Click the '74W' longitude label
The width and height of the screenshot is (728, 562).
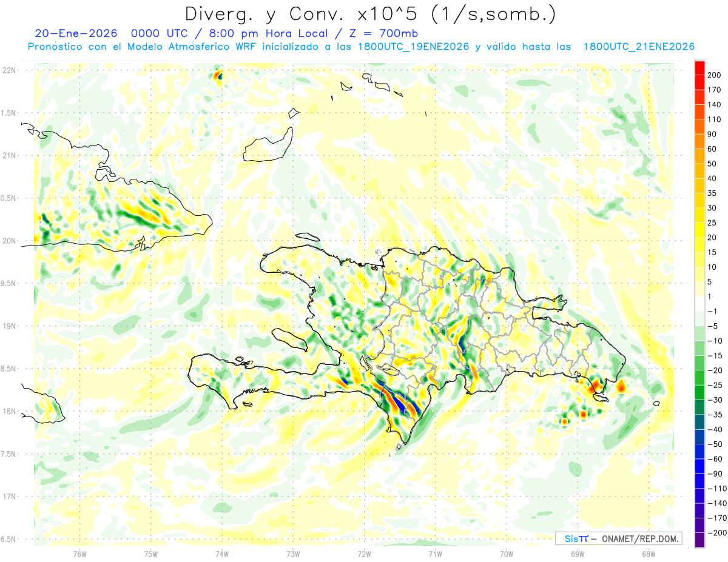pyautogui.click(x=222, y=554)
